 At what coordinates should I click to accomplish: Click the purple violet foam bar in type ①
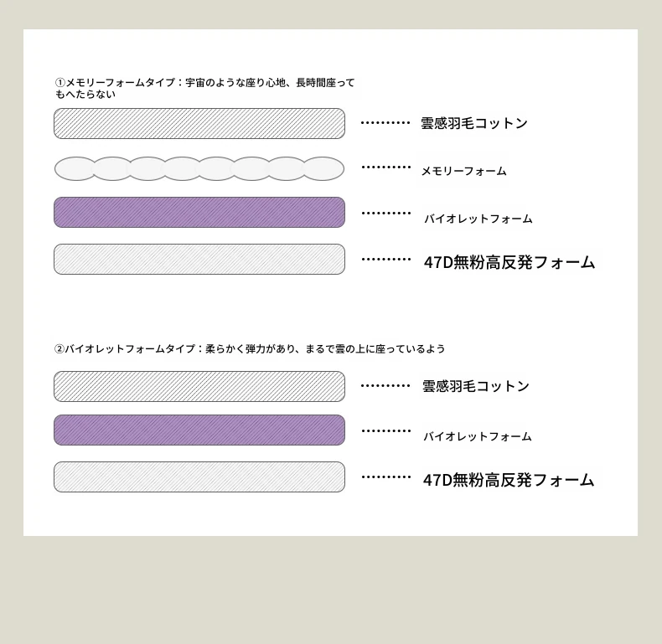tap(199, 213)
